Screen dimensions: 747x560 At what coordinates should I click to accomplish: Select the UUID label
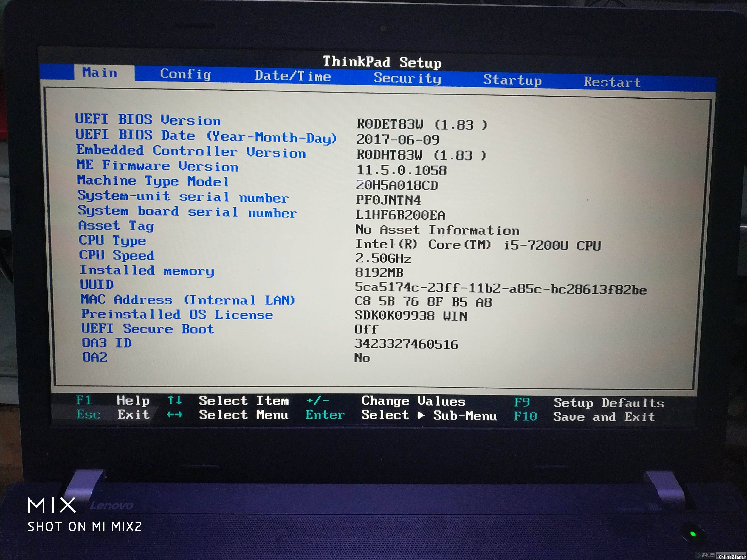(97, 284)
